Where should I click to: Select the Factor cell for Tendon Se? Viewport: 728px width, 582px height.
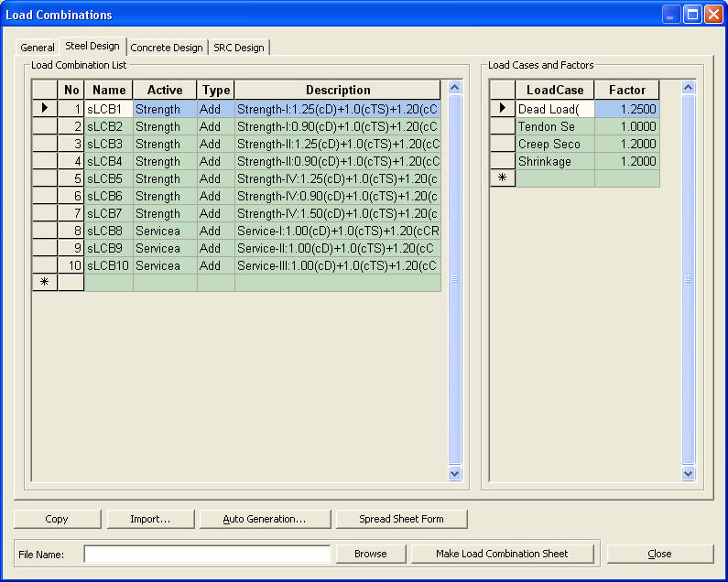[626, 126]
